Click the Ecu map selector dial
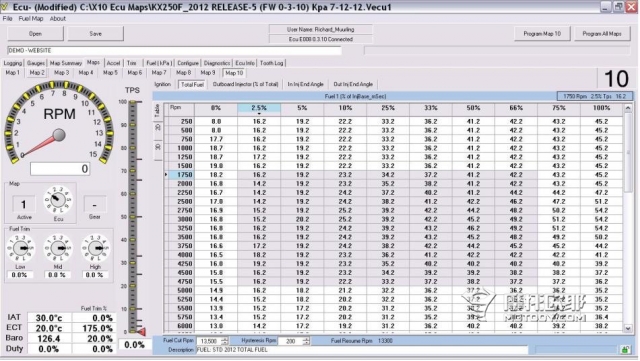Screen dimensions: 640x361 (x=58, y=200)
